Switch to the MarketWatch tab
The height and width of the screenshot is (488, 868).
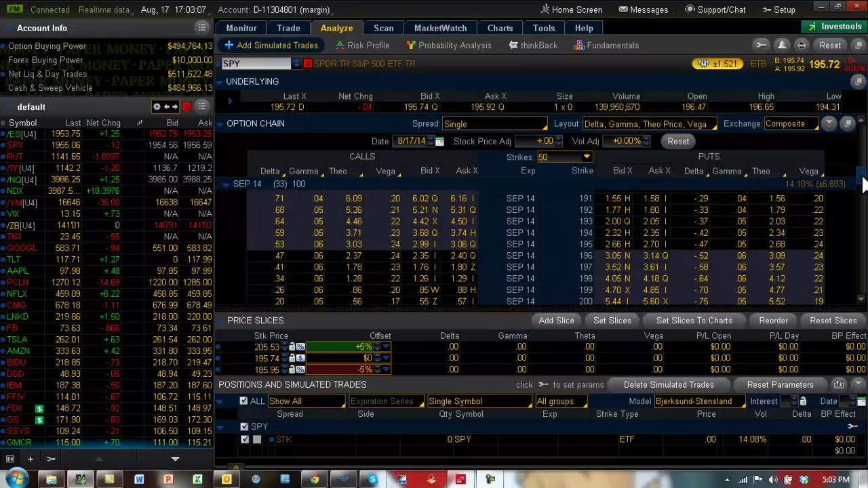tap(440, 28)
